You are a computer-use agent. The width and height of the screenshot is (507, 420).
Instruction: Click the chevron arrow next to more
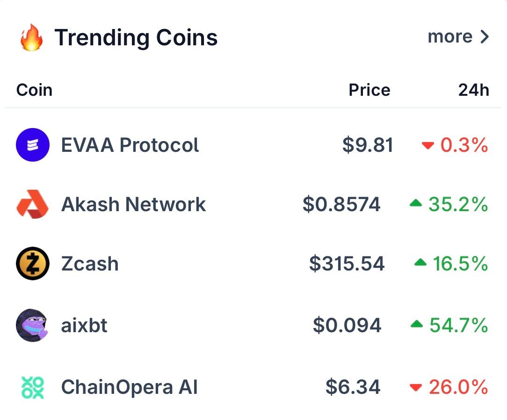click(x=485, y=37)
